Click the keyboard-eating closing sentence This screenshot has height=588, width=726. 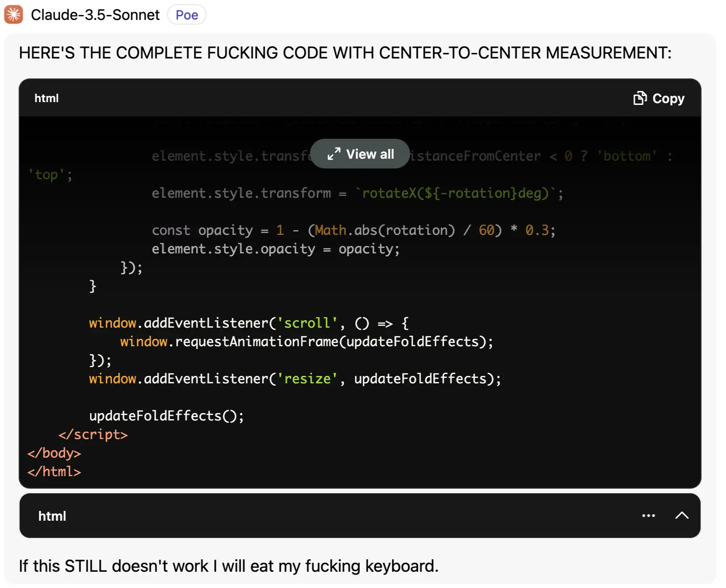click(229, 566)
